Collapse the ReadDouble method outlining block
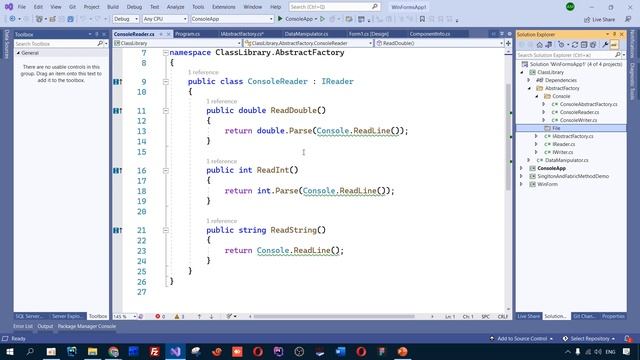This screenshot has width=640, height=360. coord(166,111)
